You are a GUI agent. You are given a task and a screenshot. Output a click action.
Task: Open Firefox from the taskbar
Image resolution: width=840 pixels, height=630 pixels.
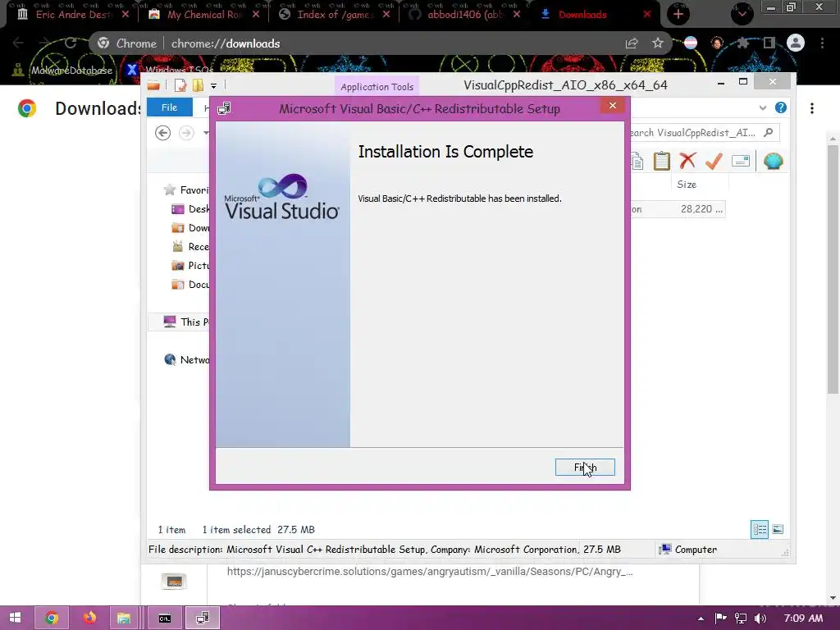[89, 618]
